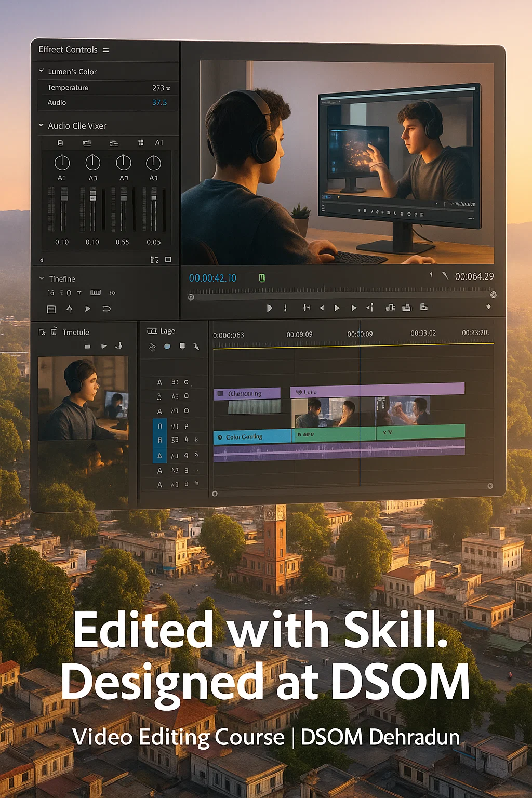Click the Temperature value 273
The height and width of the screenshot is (798, 532).
158,88
